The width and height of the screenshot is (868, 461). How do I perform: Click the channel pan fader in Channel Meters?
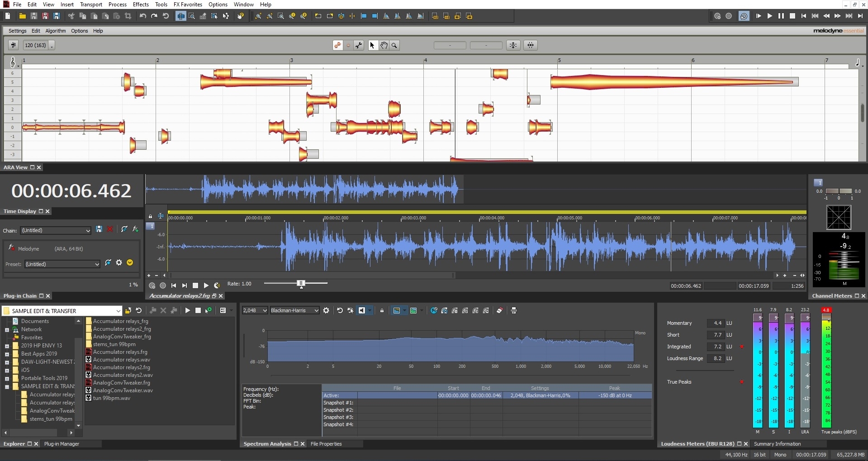(839, 191)
